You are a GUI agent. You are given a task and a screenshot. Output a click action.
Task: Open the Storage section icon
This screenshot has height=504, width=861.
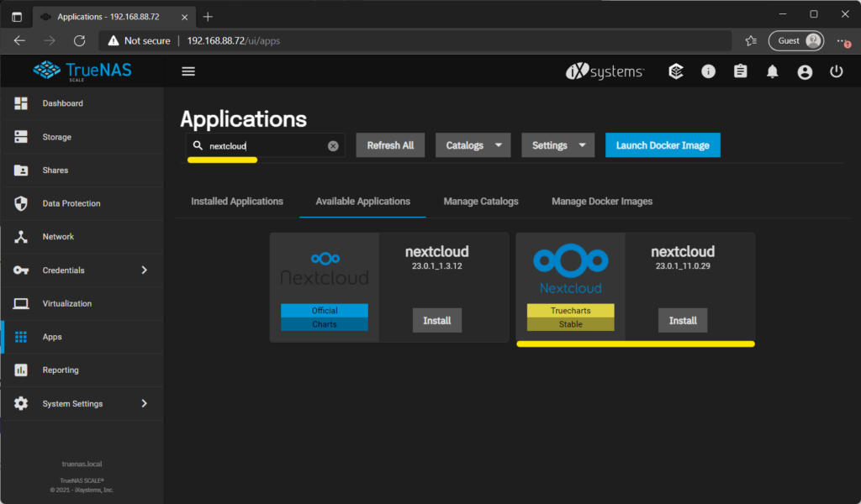[x=21, y=137]
